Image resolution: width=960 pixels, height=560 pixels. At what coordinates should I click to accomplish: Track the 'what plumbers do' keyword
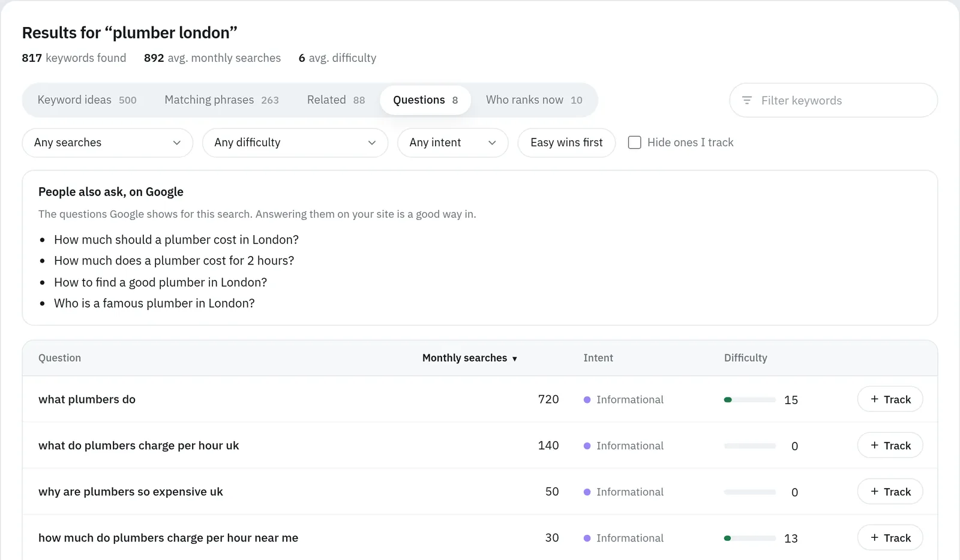(890, 399)
